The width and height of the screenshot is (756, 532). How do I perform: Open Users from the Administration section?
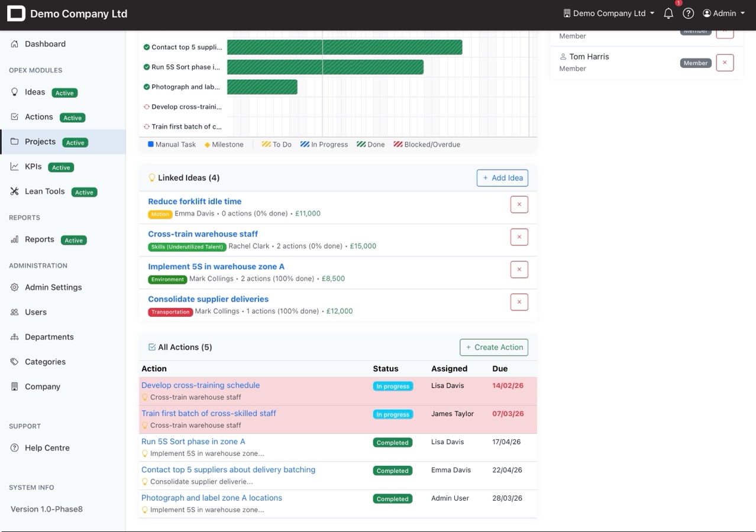35,312
